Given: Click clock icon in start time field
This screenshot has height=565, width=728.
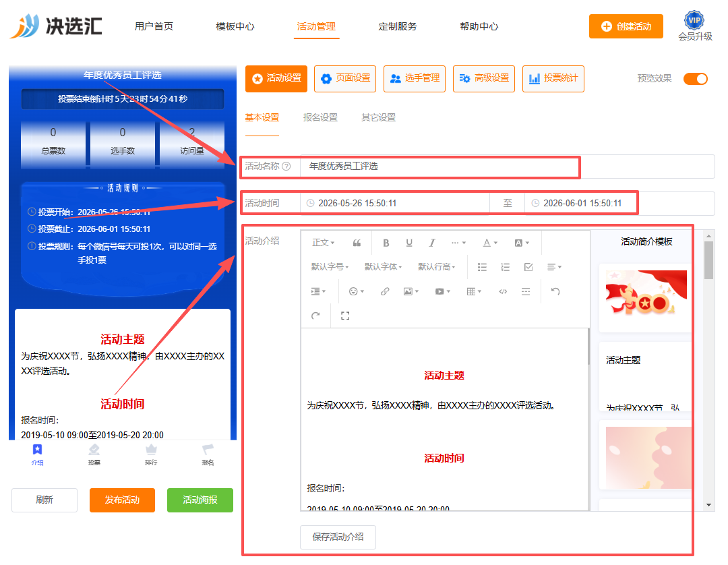Looking at the screenshot, I should [x=310, y=204].
